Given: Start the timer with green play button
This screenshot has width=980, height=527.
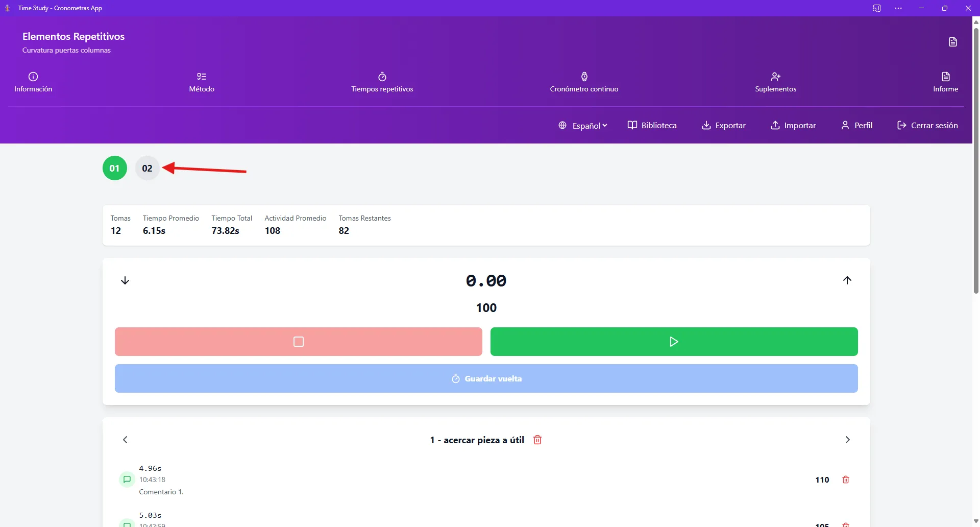Looking at the screenshot, I should pos(674,342).
